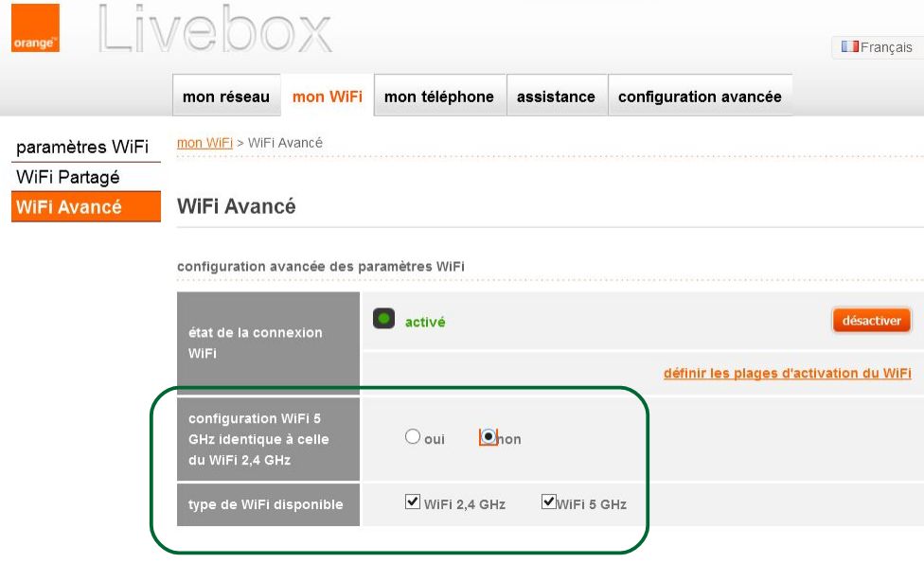Click the 'activé' status text
The image size is (924, 563).
pos(425,322)
